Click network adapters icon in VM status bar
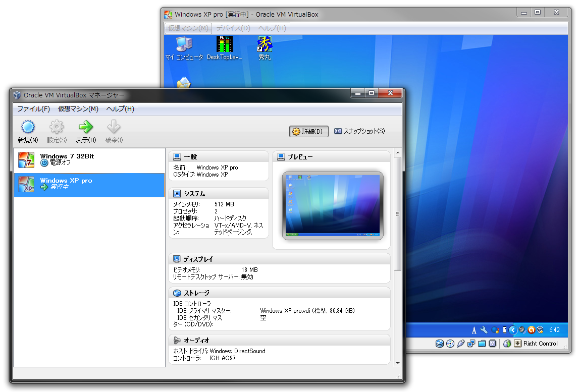 pos(471,344)
